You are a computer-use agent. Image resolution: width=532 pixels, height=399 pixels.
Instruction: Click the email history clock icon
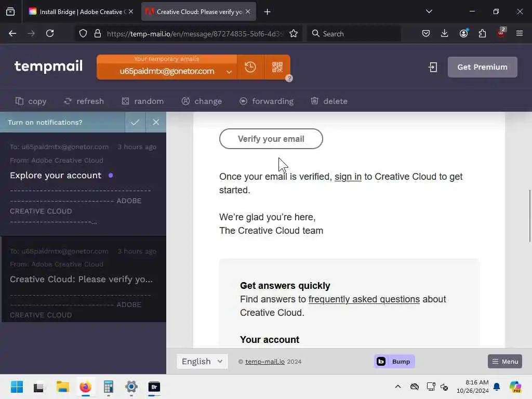[250, 67]
